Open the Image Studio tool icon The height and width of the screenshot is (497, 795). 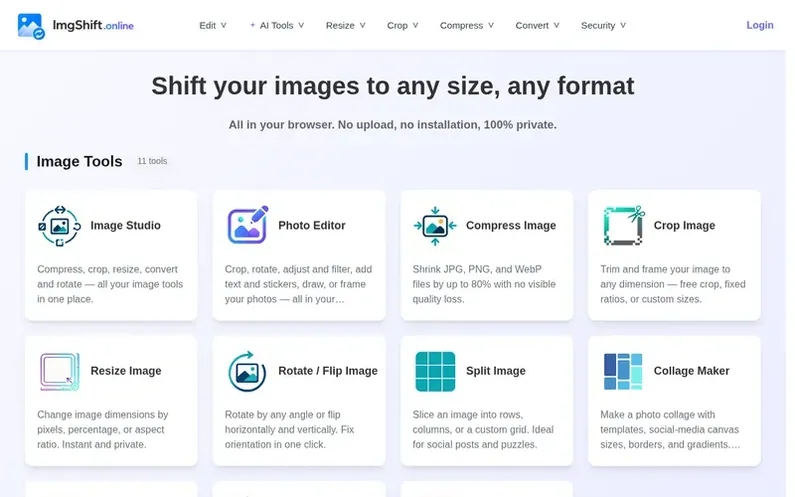pos(60,226)
